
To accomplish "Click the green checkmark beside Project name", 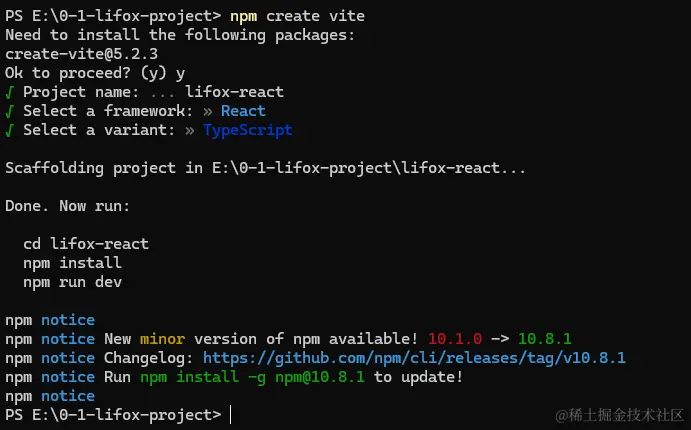I will click(x=10, y=92).
